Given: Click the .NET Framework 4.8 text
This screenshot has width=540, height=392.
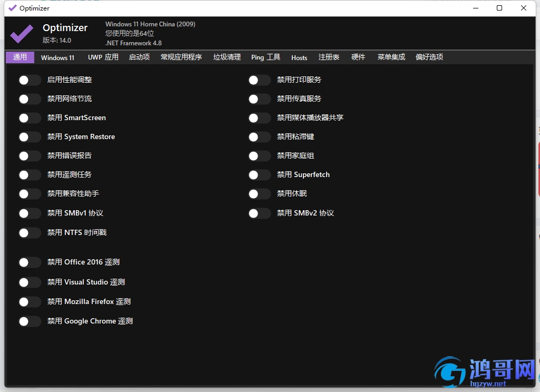Looking at the screenshot, I should [133, 43].
